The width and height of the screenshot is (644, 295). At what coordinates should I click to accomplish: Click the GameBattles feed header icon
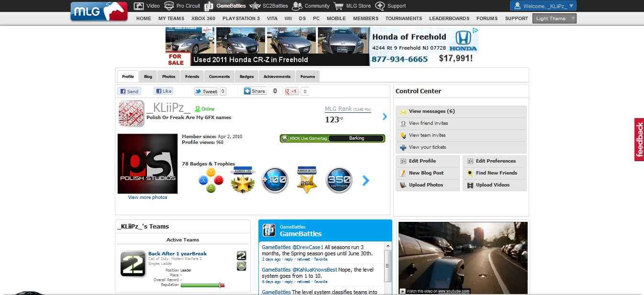269,230
